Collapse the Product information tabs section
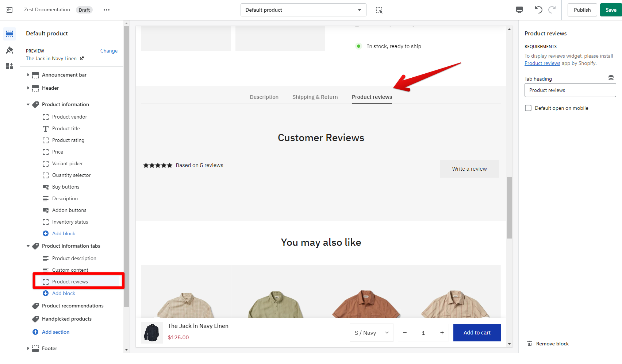The width and height of the screenshot is (622, 364). (x=28, y=246)
